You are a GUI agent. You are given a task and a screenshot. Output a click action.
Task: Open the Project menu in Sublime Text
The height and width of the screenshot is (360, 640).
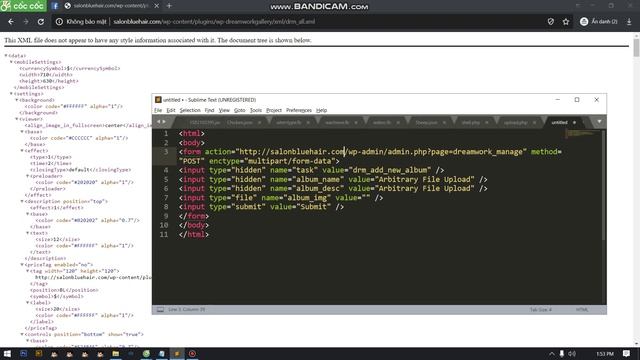[274, 110]
